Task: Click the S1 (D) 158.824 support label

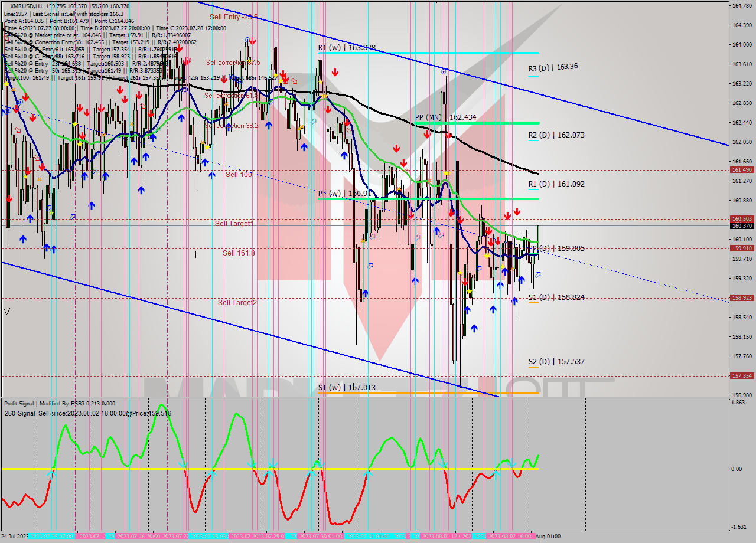Action: pos(556,297)
